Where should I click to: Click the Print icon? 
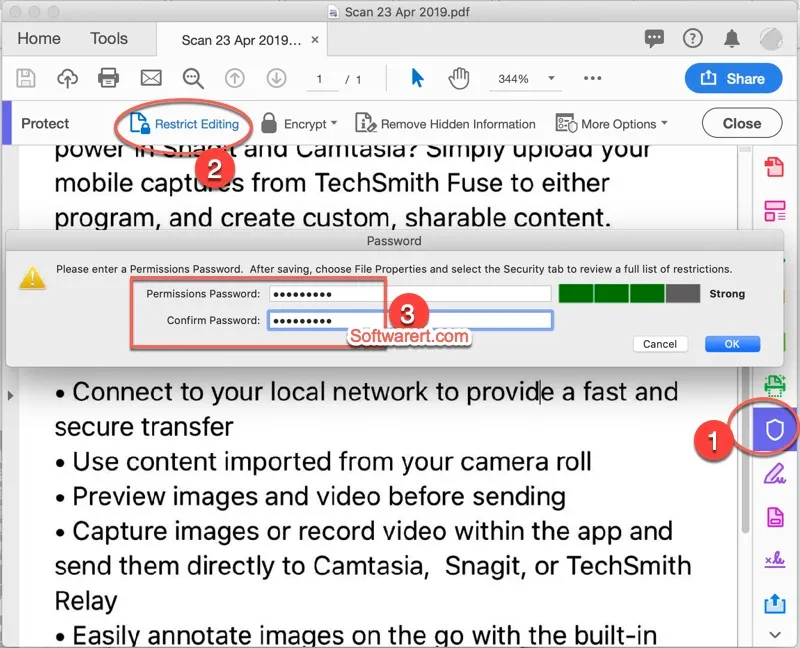pos(109,77)
